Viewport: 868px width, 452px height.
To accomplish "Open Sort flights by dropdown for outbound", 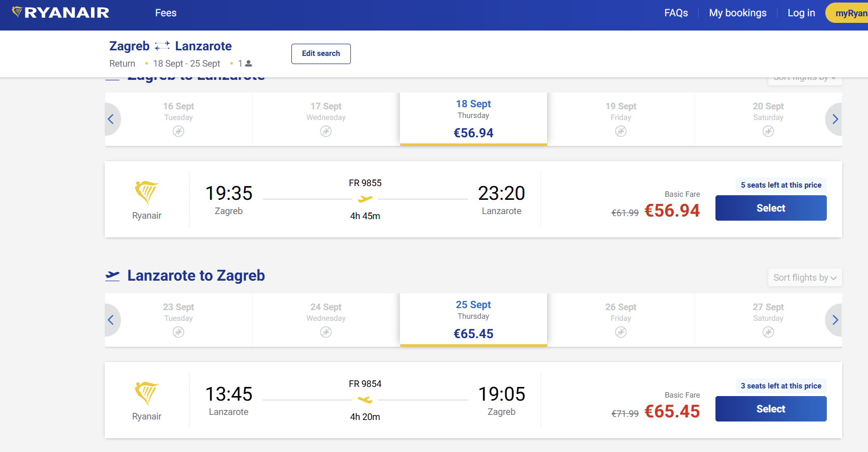I will (804, 79).
